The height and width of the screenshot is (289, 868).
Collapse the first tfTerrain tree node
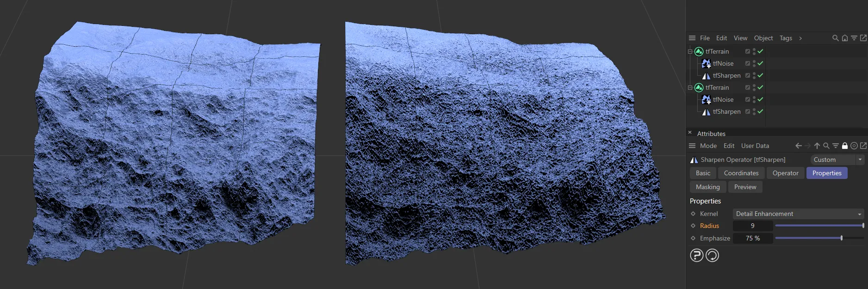[690, 51]
